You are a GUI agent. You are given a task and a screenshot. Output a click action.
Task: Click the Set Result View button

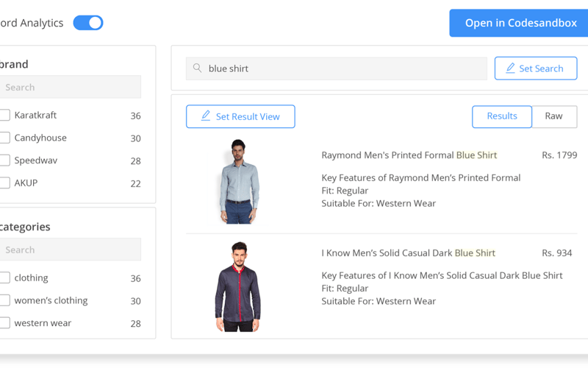[x=240, y=116]
